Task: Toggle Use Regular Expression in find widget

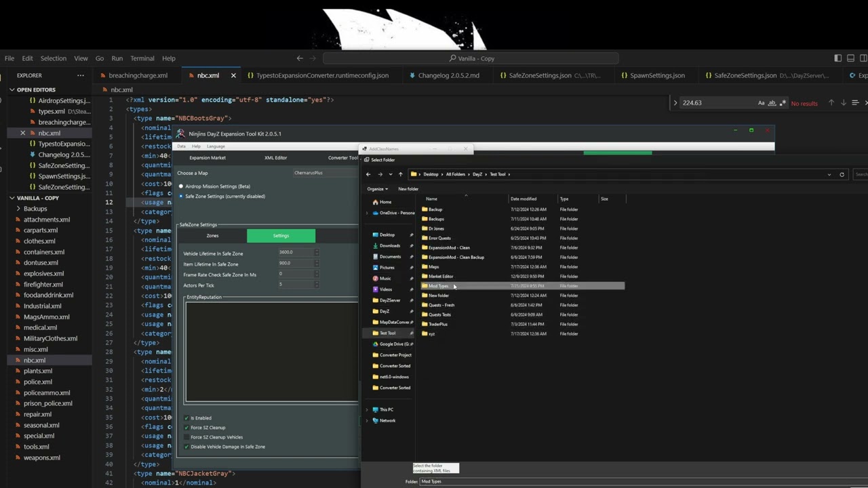Action: [x=783, y=103]
